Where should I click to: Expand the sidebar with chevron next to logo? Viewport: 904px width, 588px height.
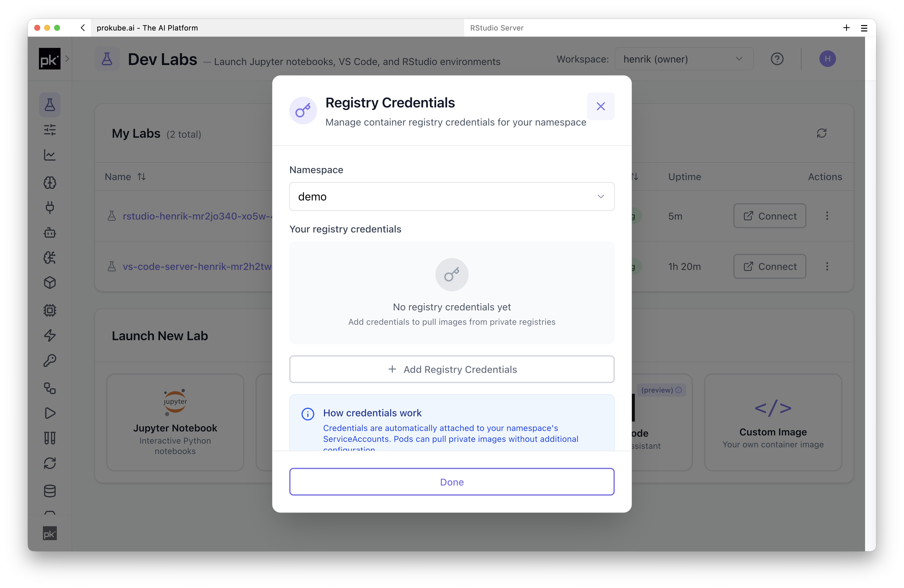point(67,59)
